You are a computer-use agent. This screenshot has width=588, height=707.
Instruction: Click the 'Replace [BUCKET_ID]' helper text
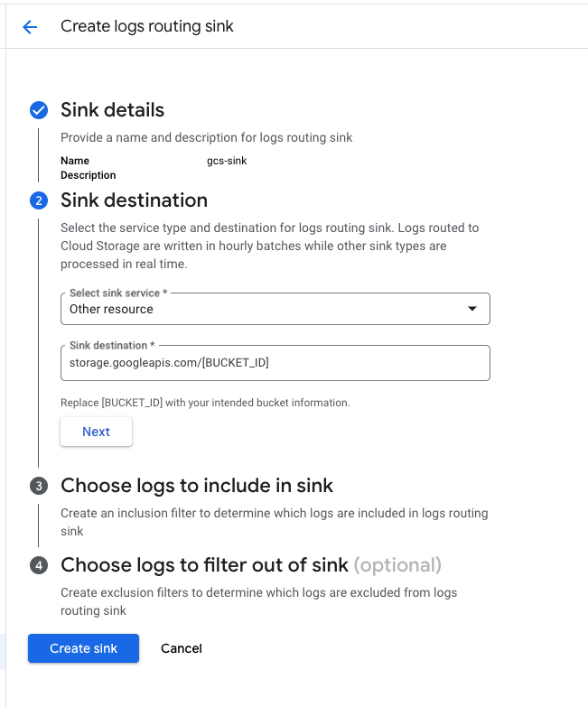(205, 402)
